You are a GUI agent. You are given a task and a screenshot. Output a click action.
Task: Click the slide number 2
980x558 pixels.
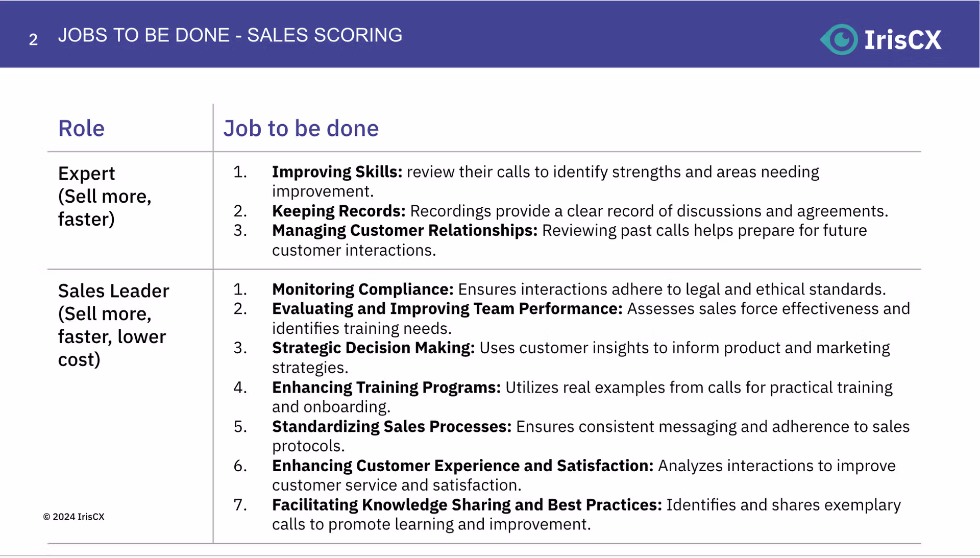pyautogui.click(x=33, y=39)
